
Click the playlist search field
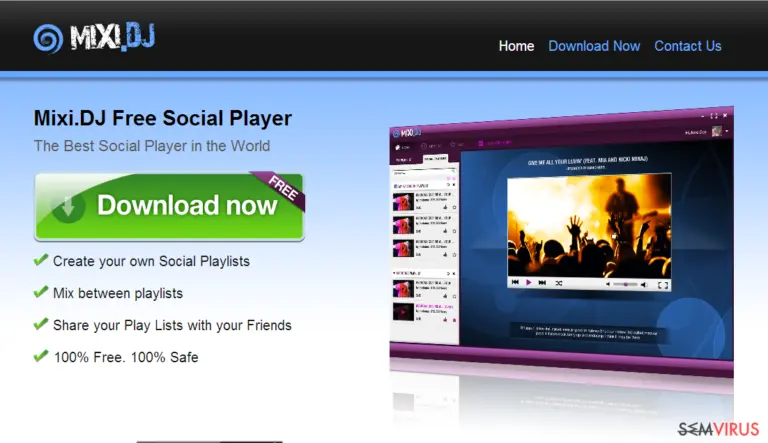tap(424, 173)
